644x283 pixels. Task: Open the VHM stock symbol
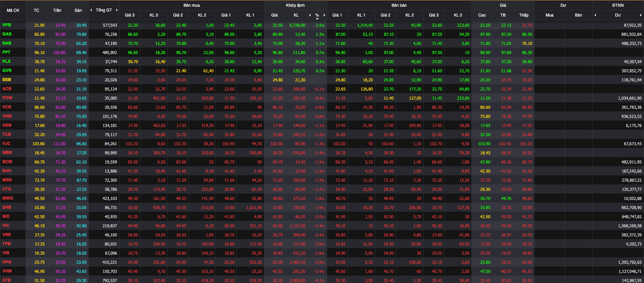(7, 271)
